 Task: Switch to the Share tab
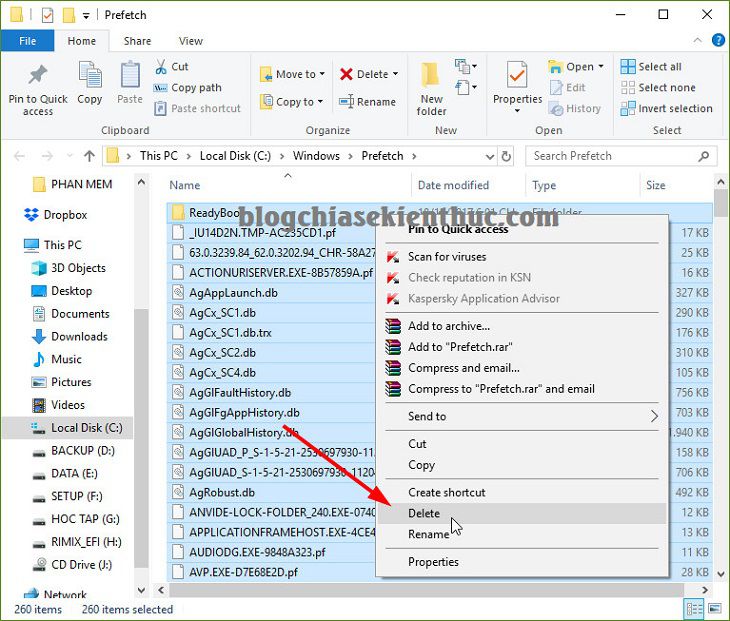pos(137,41)
